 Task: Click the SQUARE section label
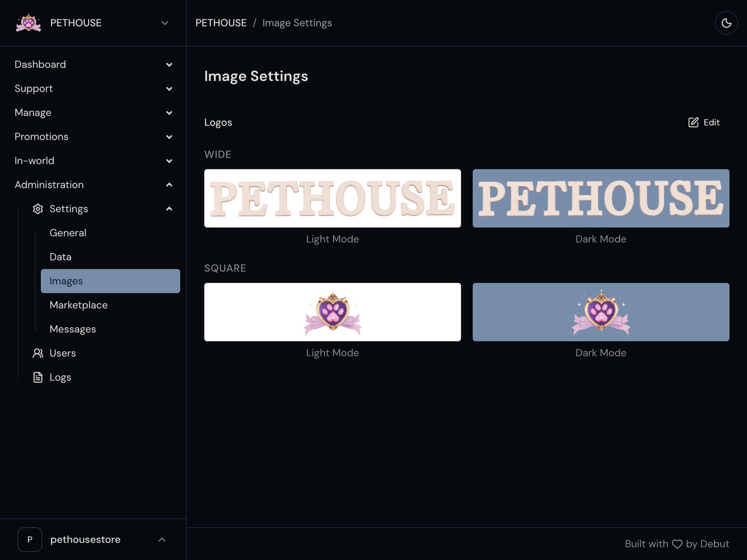(225, 268)
